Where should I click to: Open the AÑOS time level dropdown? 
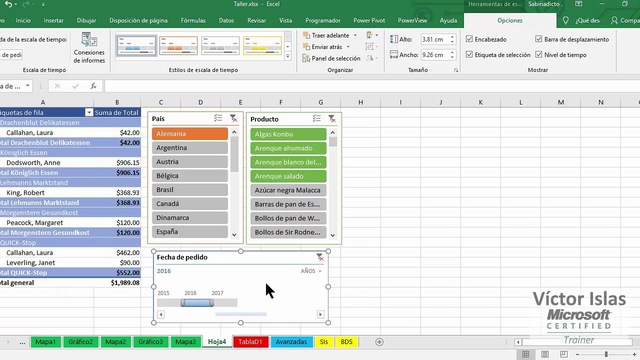point(311,271)
